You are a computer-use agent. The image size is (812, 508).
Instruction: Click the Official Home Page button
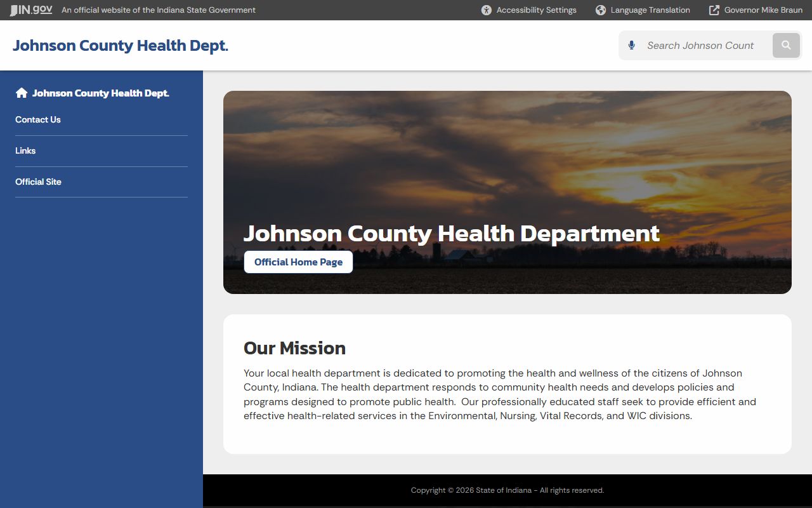tap(298, 262)
